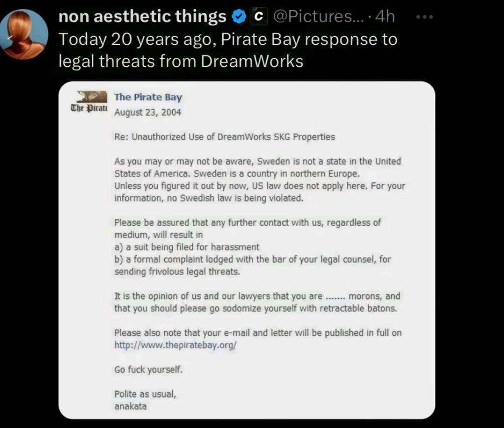Open the thepiratebay.org URL link
This screenshot has height=428, width=504.
pos(175,345)
